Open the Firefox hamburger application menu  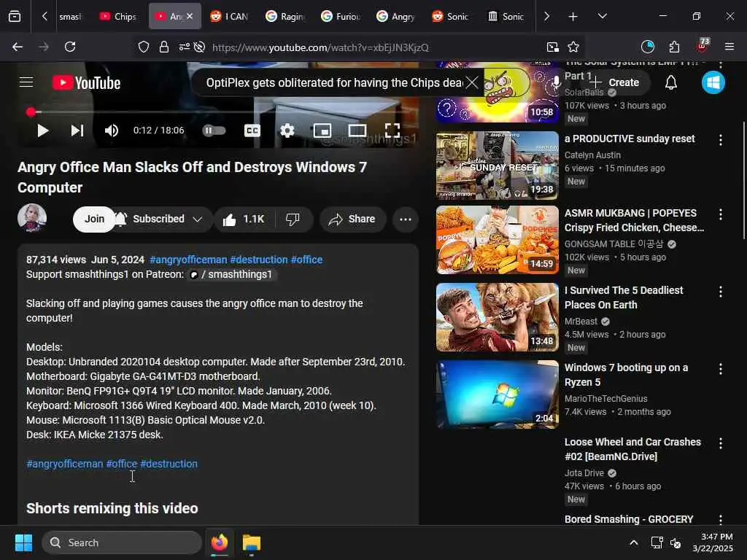click(x=729, y=47)
